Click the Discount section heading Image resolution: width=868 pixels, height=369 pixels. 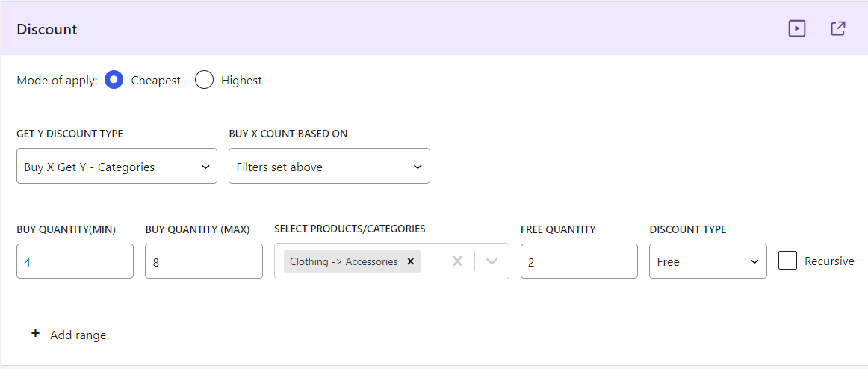tap(47, 29)
